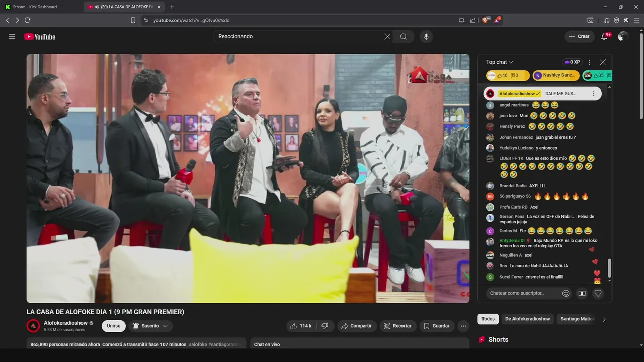Image resolution: width=644 pixels, height=362 pixels.
Task: Open the media control music note icon
Action: [x=606, y=20]
